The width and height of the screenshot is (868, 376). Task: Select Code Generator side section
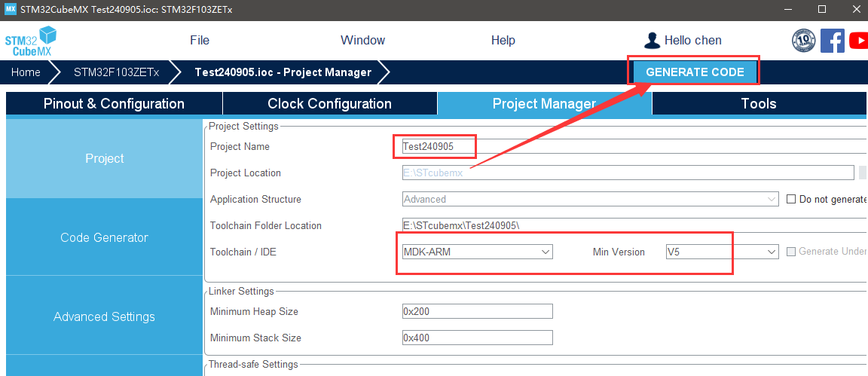[104, 237]
